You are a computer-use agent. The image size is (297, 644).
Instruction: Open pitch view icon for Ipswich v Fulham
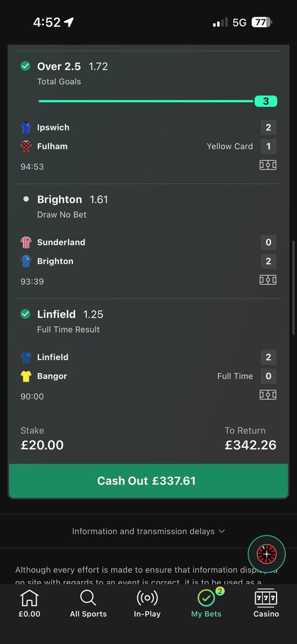point(268,165)
